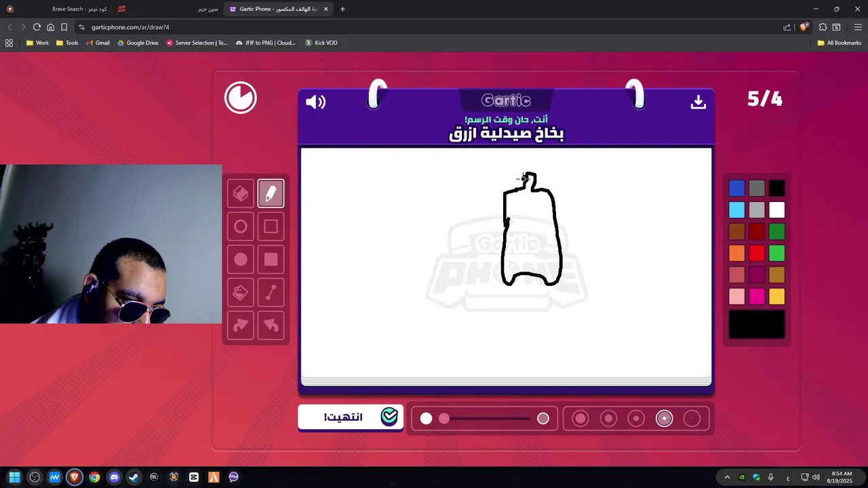
Task: Pick the black swatch in the palette grid
Action: tap(777, 188)
